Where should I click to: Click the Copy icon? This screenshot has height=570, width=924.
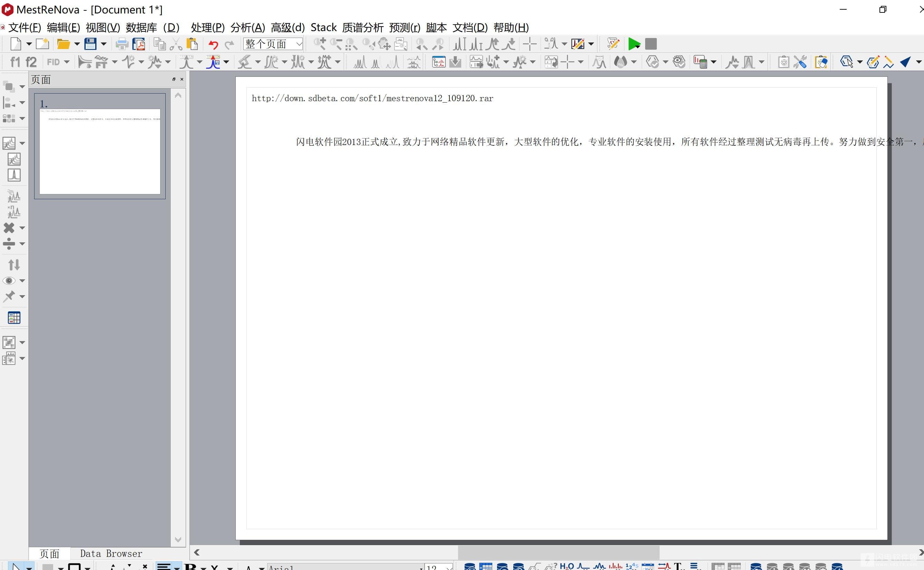pos(159,44)
